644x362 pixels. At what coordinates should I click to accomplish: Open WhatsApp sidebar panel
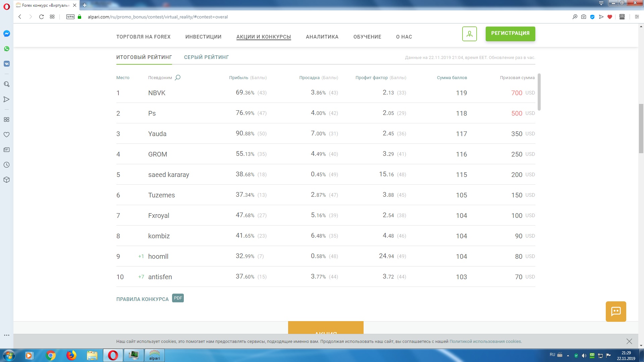coord(7,49)
